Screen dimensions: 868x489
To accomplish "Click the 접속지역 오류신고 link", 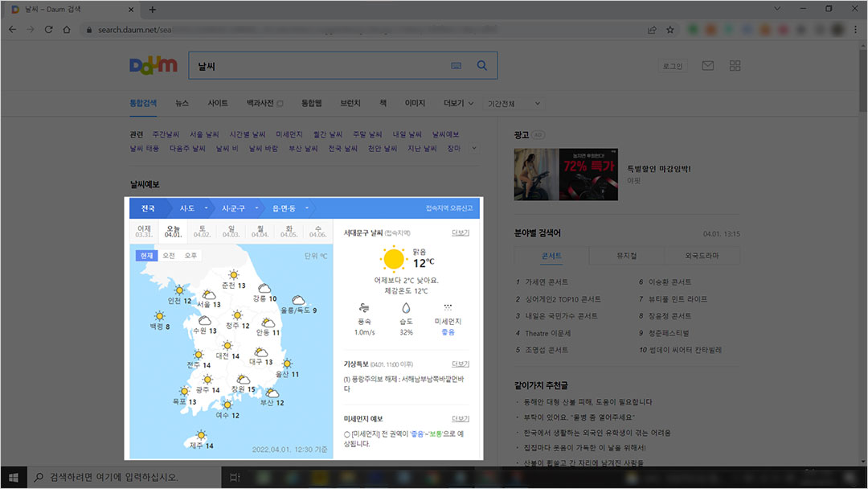I will [x=449, y=208].
